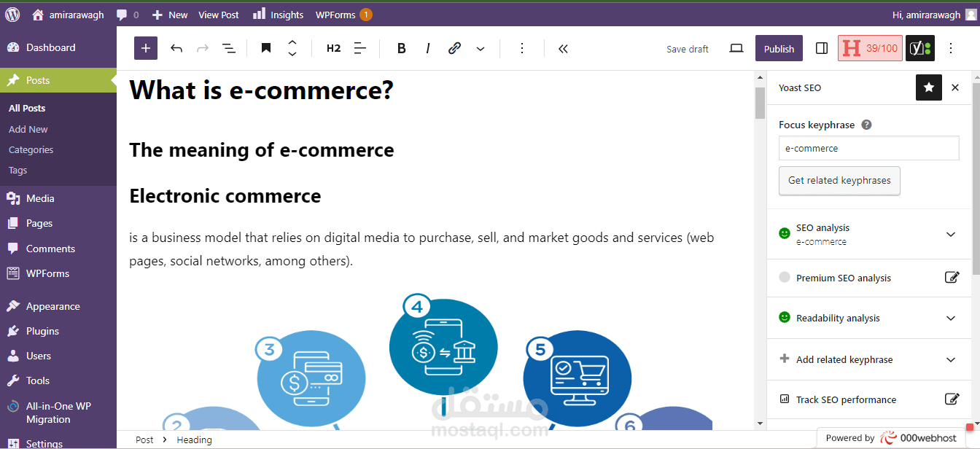
Task: Open Categories under Posts
Action: 31,149
